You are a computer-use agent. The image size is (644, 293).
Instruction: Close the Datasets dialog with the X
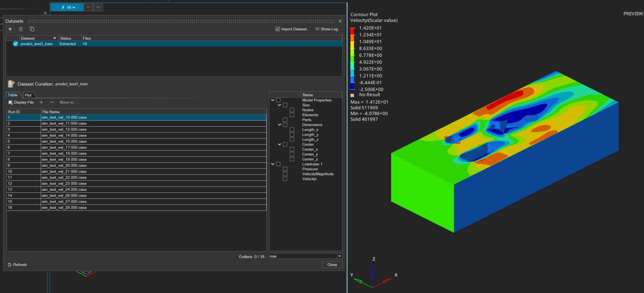(340, 21)
